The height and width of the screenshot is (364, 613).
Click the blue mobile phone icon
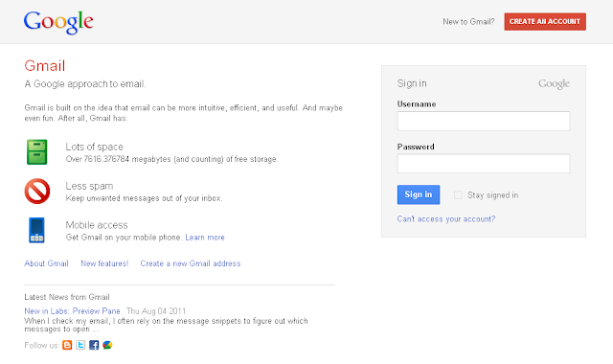[x=36, y=230]
